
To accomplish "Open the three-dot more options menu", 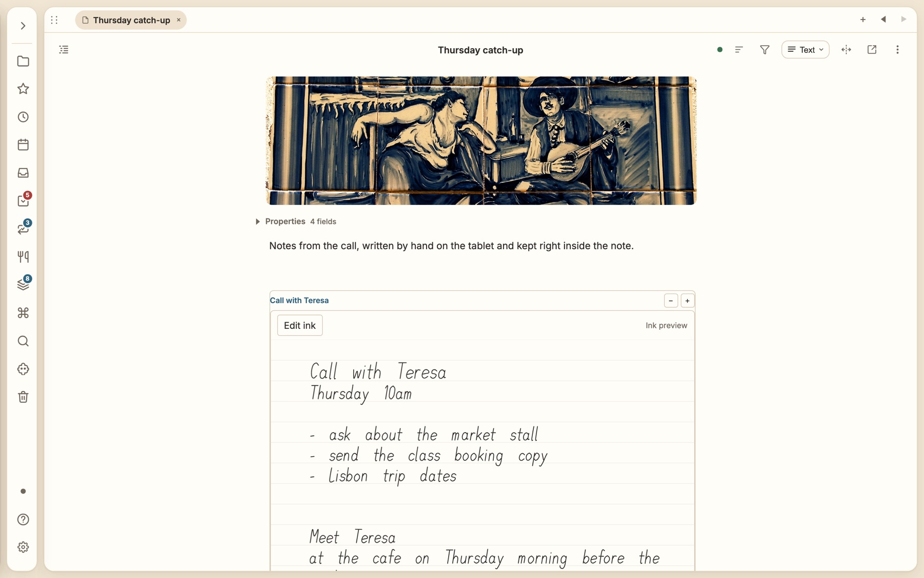I will click(x=897, y=50).
